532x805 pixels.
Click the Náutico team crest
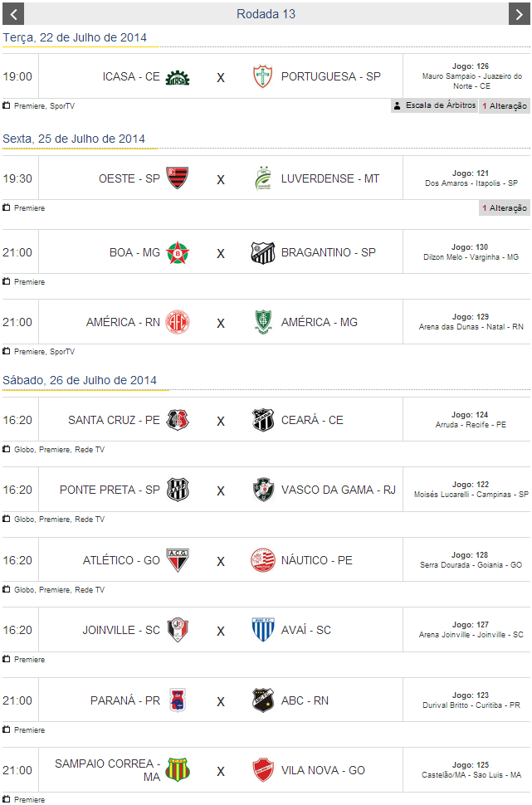point(262,560)
